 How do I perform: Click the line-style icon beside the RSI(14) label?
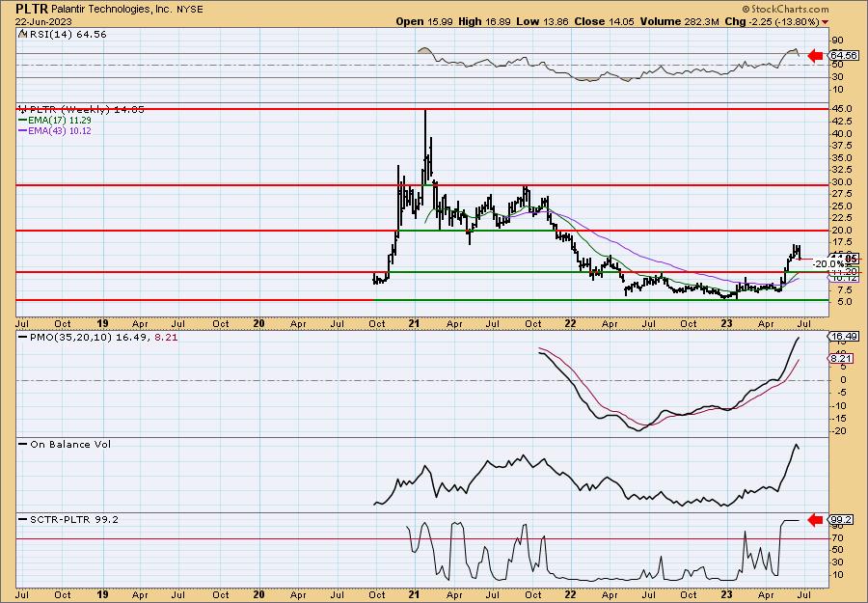coord(22,34)
